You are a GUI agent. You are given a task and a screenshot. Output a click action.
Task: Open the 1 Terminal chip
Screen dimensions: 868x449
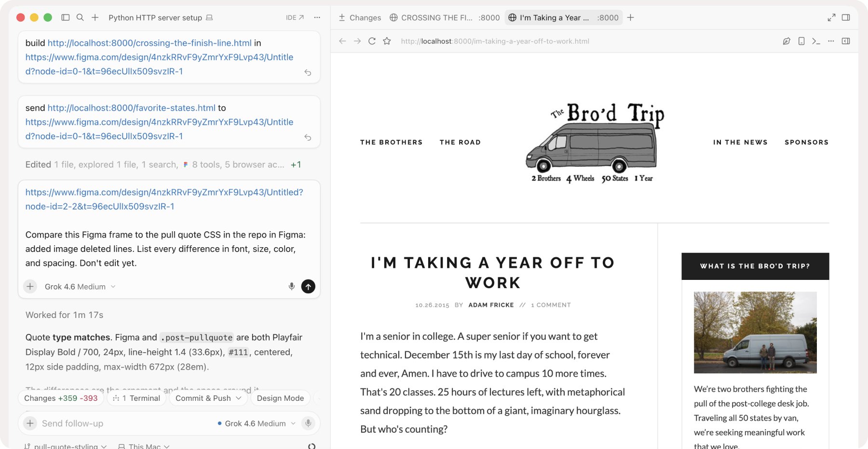point(136,398)
